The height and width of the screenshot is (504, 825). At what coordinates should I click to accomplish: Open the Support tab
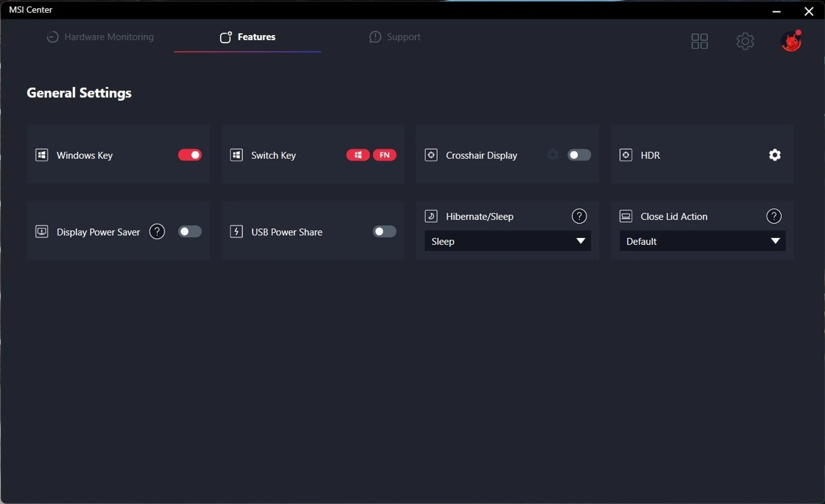[x=394, y=37]
